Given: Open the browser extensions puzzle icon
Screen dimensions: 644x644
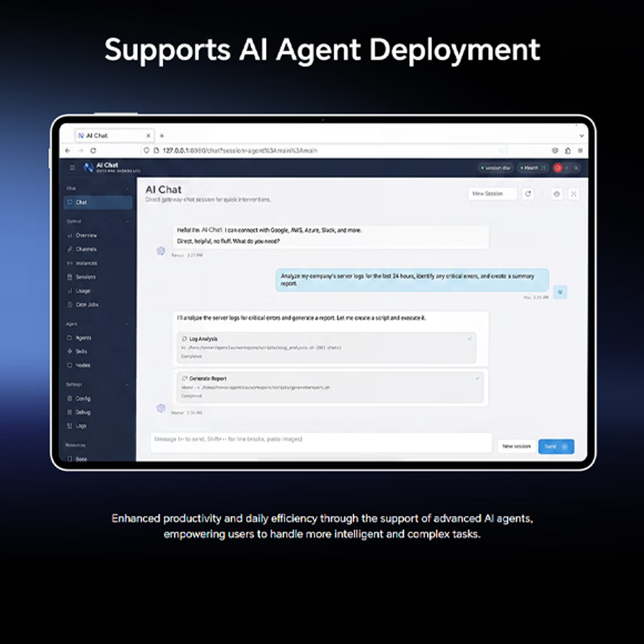Looking at the screenshot, I should [567, 151].
